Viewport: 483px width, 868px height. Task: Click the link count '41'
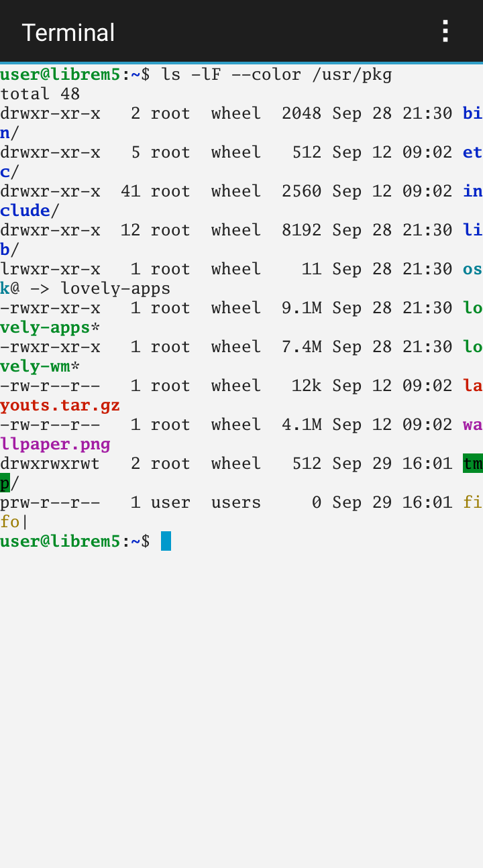pos(131,191)
